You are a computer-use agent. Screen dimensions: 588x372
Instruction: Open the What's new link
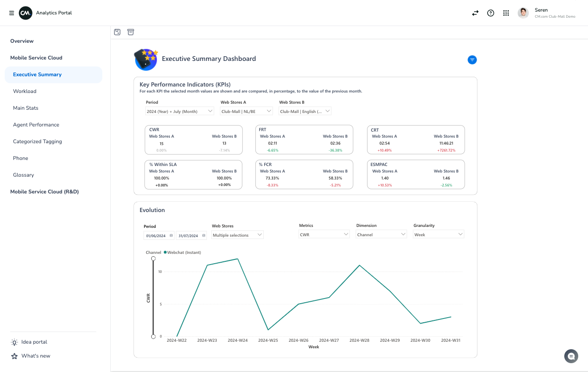point(35,356)
